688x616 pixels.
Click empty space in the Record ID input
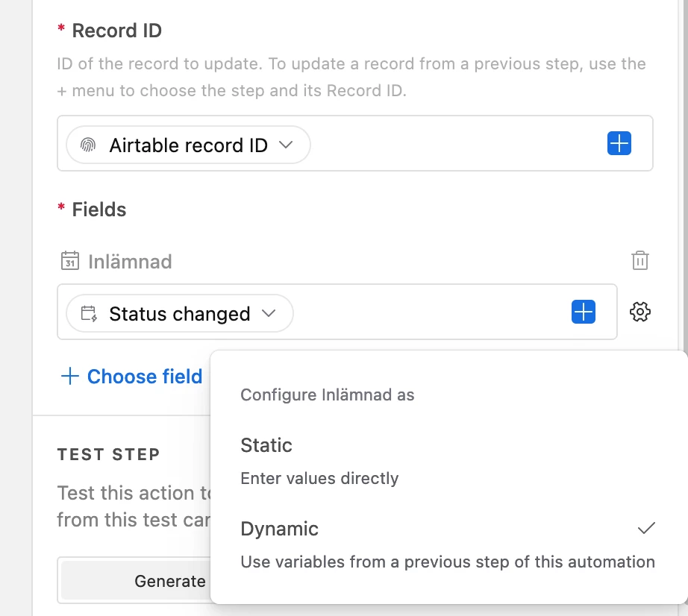pos(455,144)
